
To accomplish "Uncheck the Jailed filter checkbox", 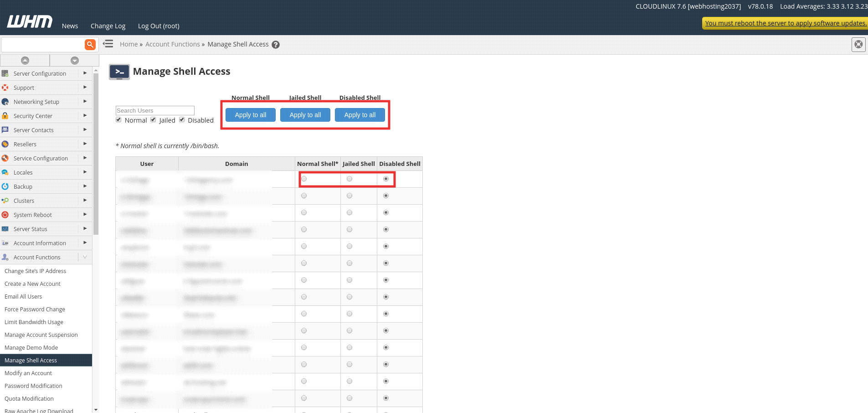I will pos(153,119).
